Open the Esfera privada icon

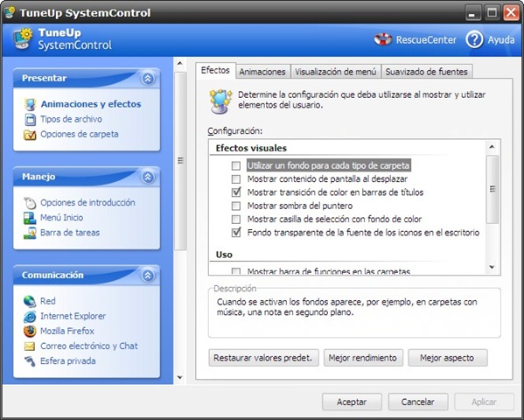pyautogui.click(x=30, y=361)
